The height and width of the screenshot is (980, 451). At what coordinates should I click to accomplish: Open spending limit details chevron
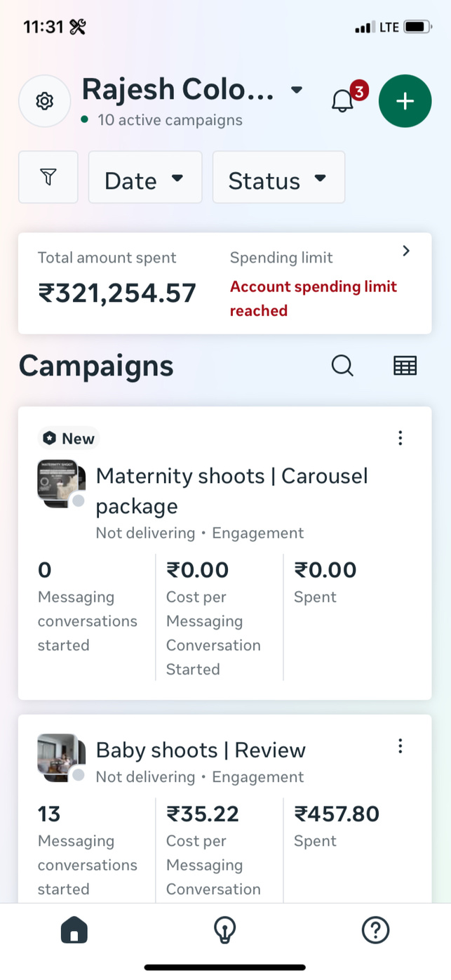pos(405,251)
